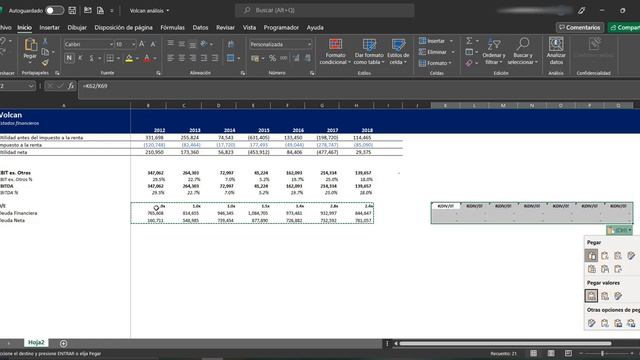Open Estilos de celda gallery
Screen dimensions: 640x360
(x=398, y=52)
